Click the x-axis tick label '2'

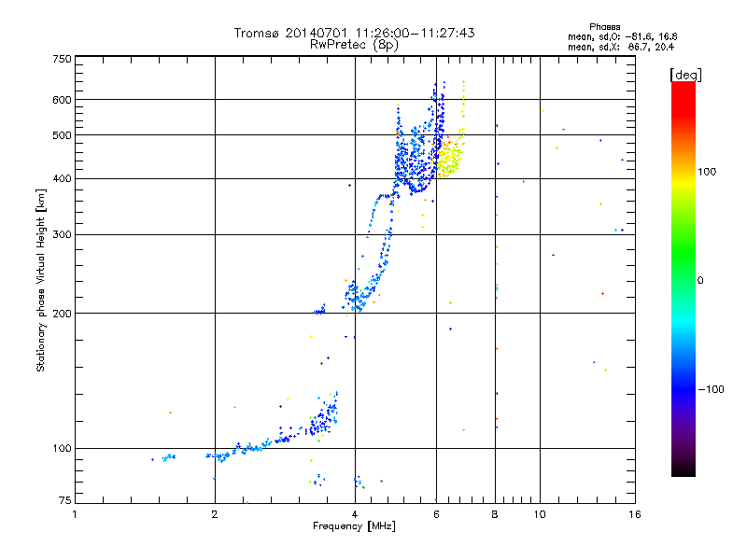point(215,514)
